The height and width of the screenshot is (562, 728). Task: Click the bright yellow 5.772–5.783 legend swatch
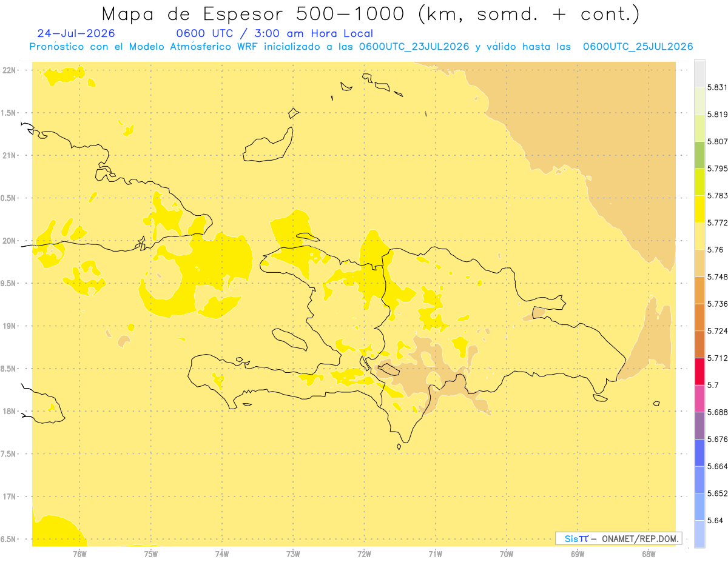coord(699,209)
